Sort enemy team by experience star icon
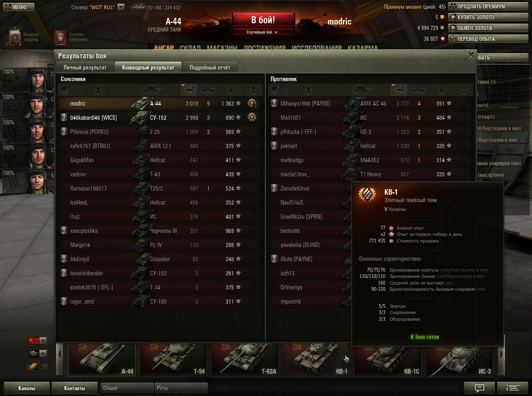 point(441,90)
